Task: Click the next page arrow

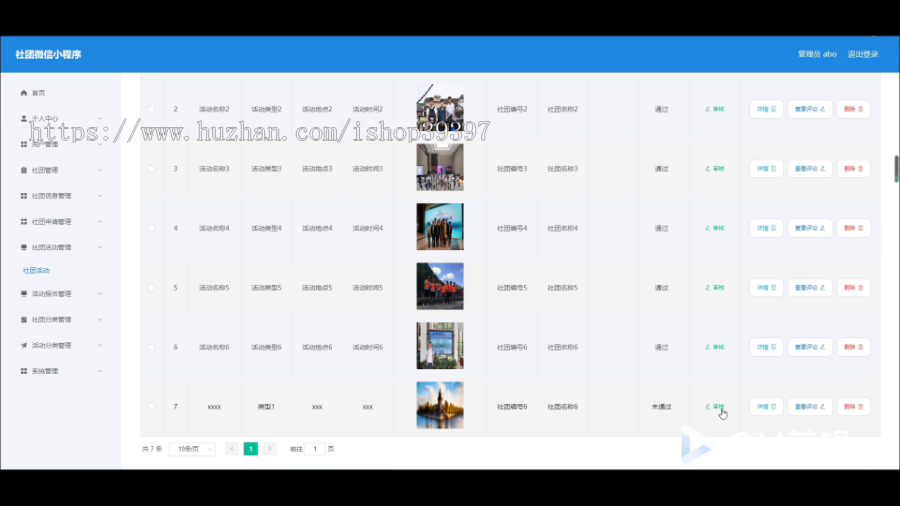Action: 270,449
